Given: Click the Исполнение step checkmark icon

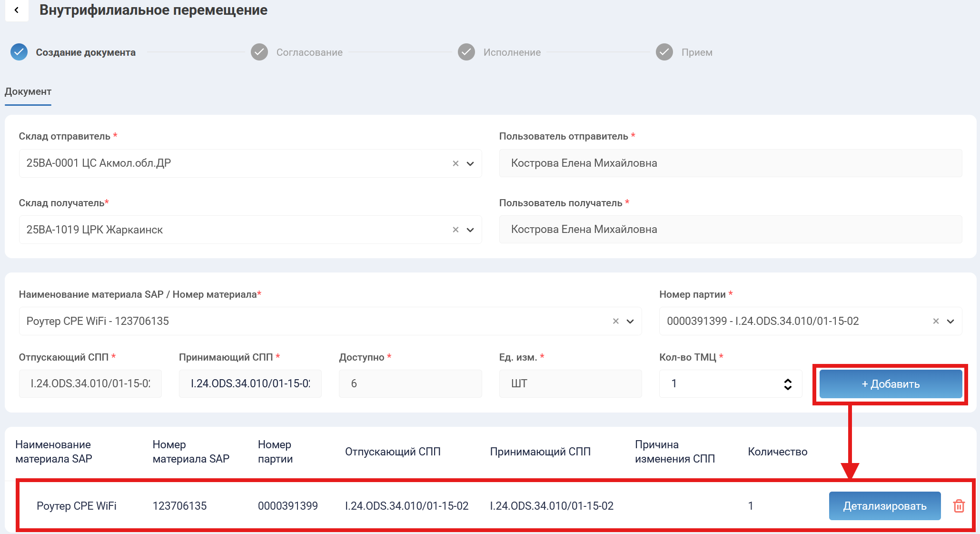Looking at the screenshot, I should [466, 52].
